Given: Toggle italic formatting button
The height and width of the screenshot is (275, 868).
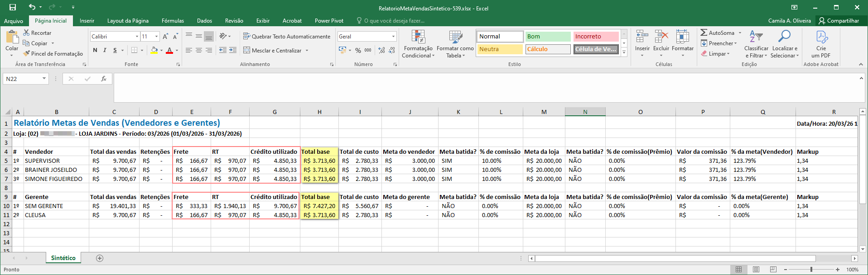Looking at the screenshot, I should pos(105,50).
